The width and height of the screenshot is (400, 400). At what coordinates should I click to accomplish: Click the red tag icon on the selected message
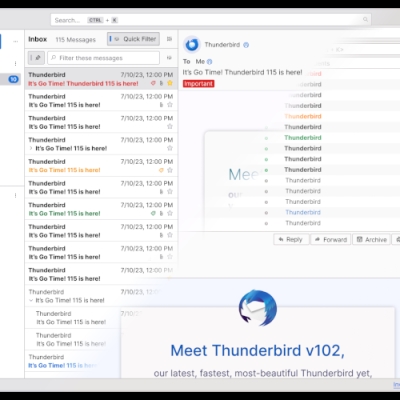click(x=153, y=83)
